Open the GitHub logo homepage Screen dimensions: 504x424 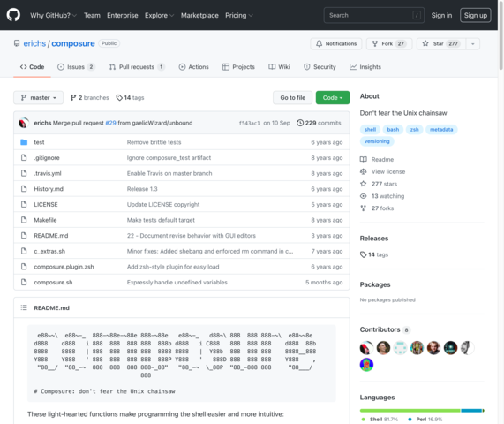[x=13, y=15]
